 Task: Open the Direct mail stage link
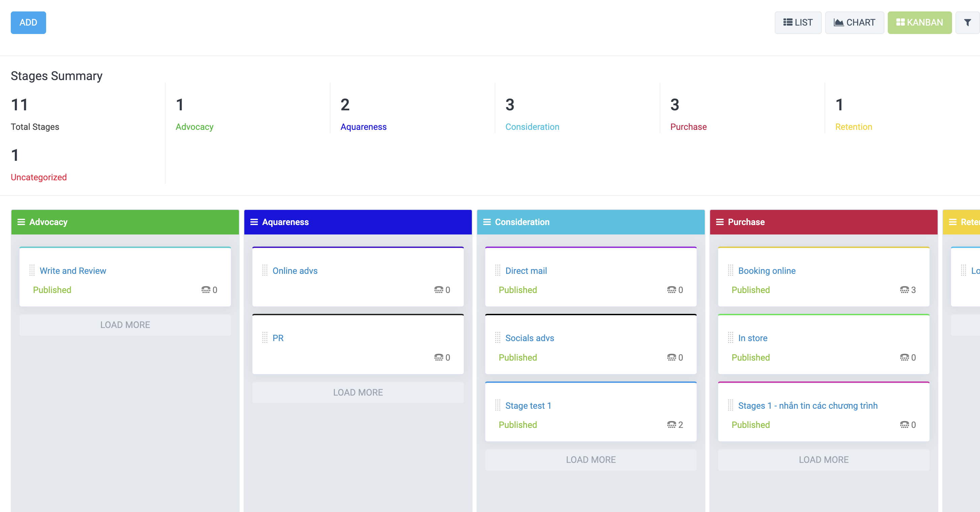tap(526, 271)
